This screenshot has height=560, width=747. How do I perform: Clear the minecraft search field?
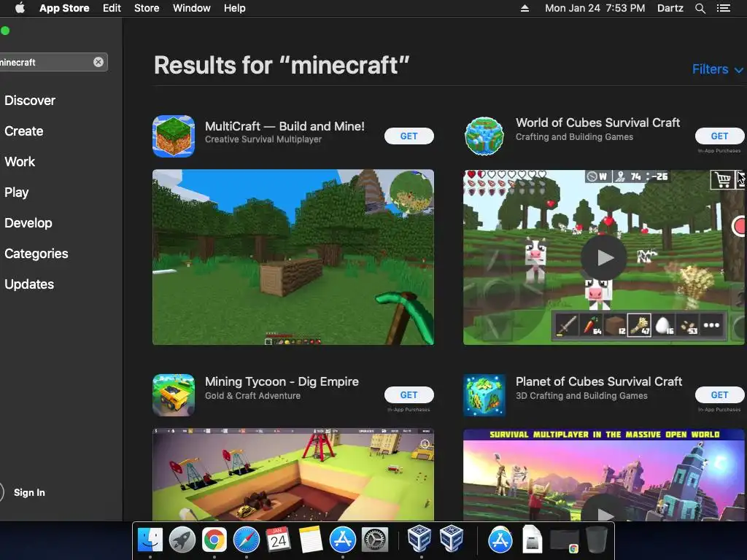[x=98, y=62]
